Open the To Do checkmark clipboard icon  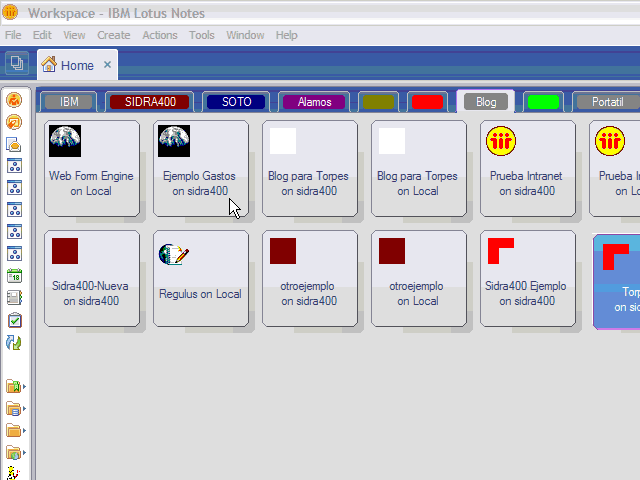tap(14, 320)
